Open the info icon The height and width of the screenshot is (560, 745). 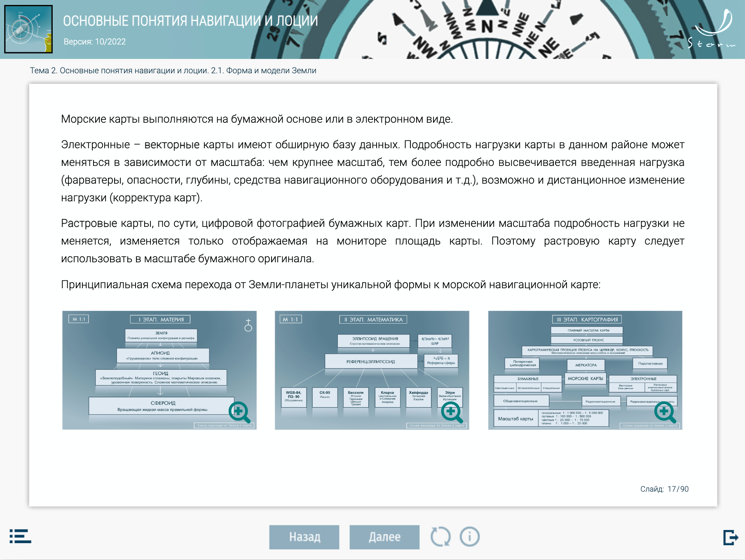[470, 537]
